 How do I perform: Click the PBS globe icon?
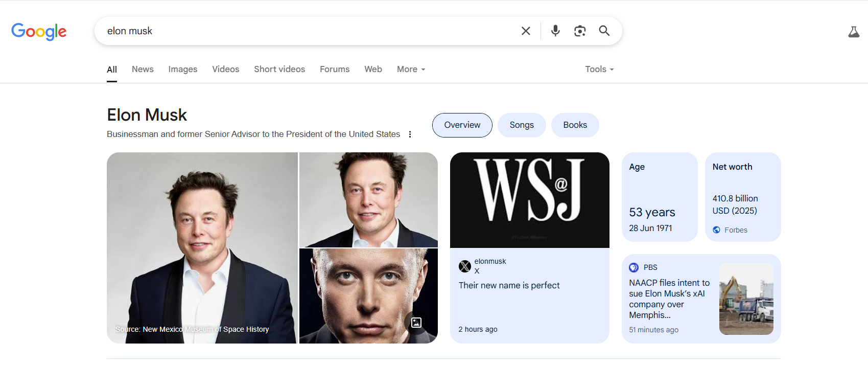(634, 267)
